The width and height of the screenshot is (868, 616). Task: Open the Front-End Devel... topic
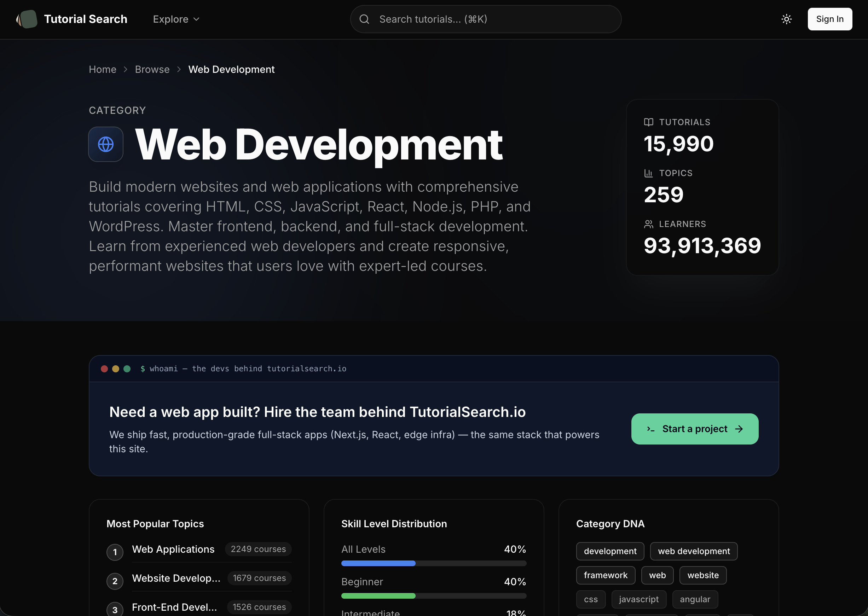click(x=174, y=607)
